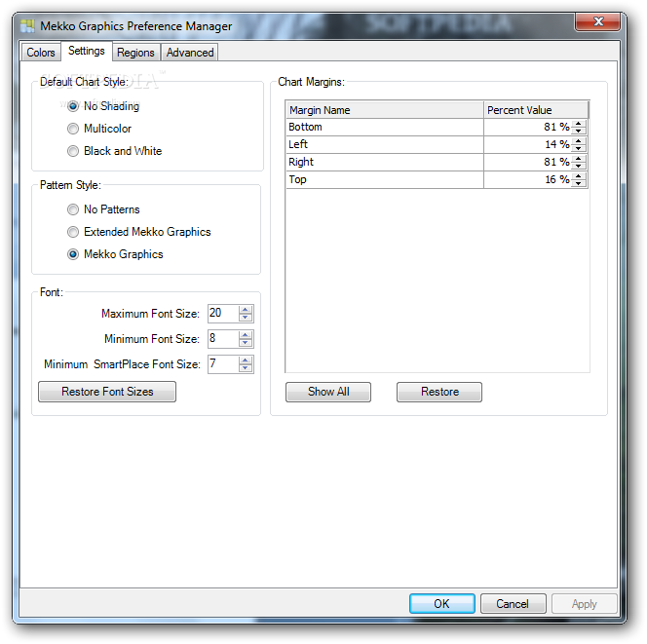This screenshot has width=647, height=644.
Task: Click the Restore Font Sizes button
Action: 107,392
